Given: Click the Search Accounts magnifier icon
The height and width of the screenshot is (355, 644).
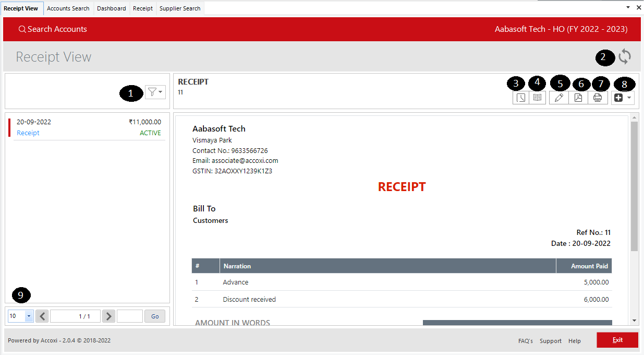Looking at the screenshot, I should click(x=22, y=29).
